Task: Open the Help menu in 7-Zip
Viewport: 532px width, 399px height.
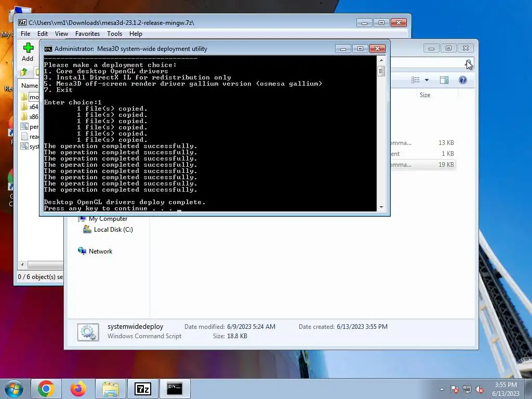Action: 136,34
